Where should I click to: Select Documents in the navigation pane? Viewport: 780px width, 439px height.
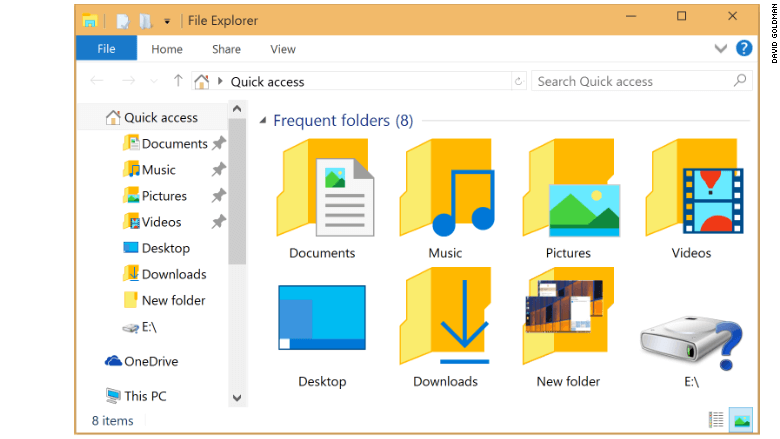165,144
